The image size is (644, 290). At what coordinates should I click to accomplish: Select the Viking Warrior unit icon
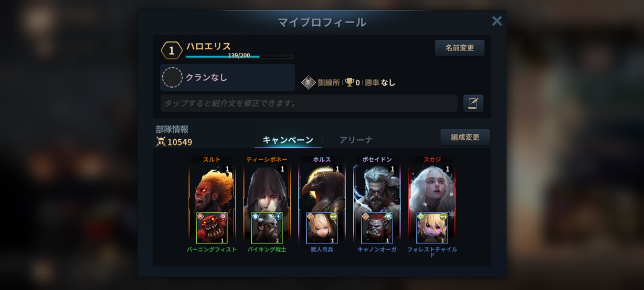coord(267,228)
